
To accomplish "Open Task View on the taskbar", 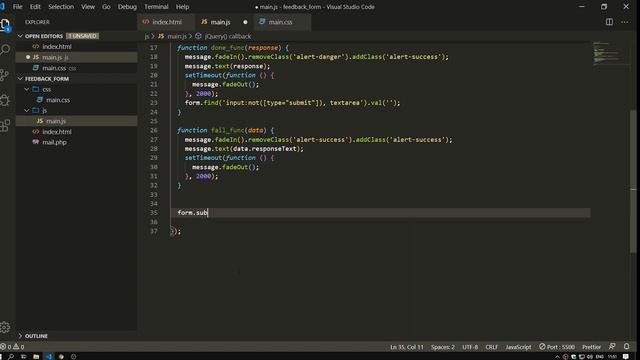I will (23, 356).
